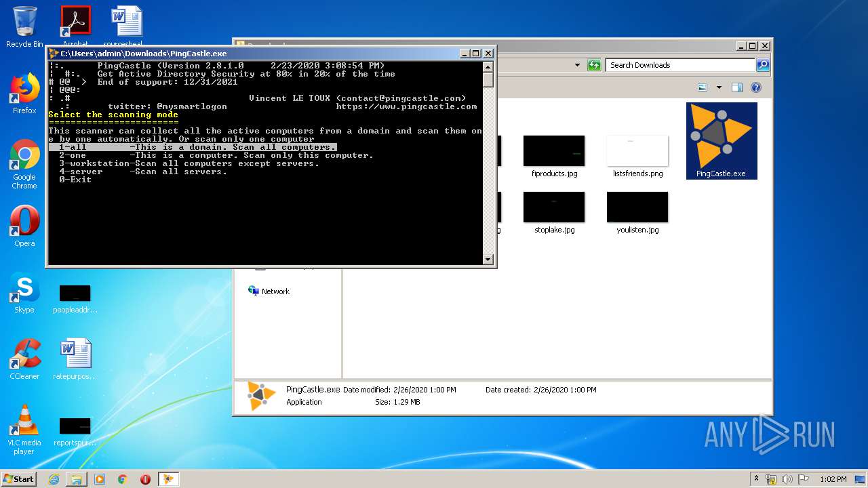Select the 1-all scanning mode line
Screen dimensions: 868x488
point(193,147)
